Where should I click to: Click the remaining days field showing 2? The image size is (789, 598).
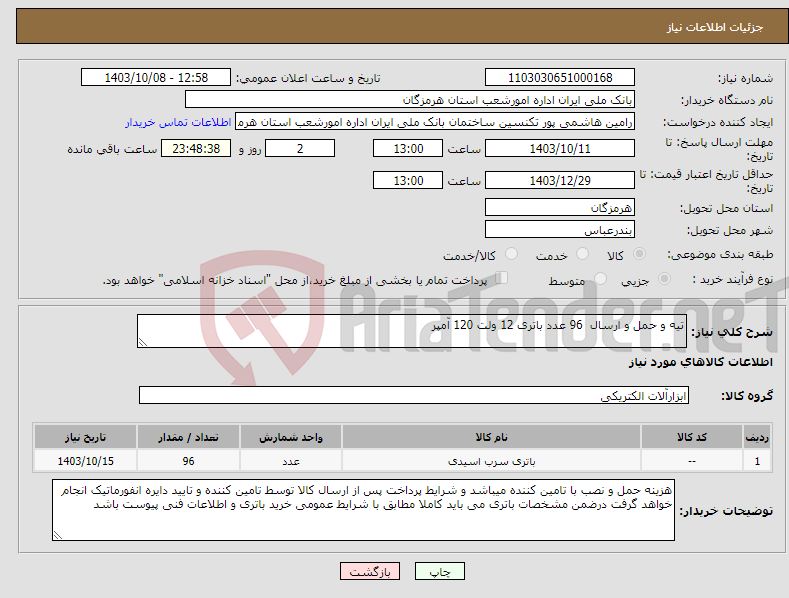(x=300, y=148)
